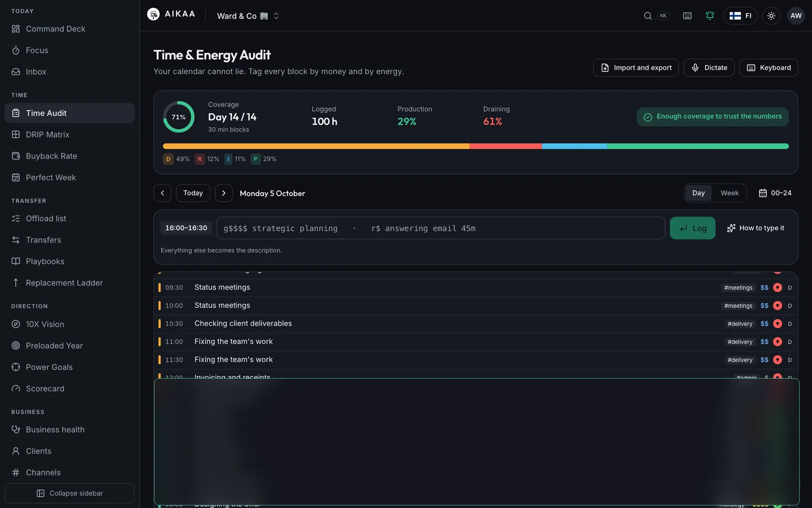Click the Business health stethoscope icon

[x=16, y=429]
